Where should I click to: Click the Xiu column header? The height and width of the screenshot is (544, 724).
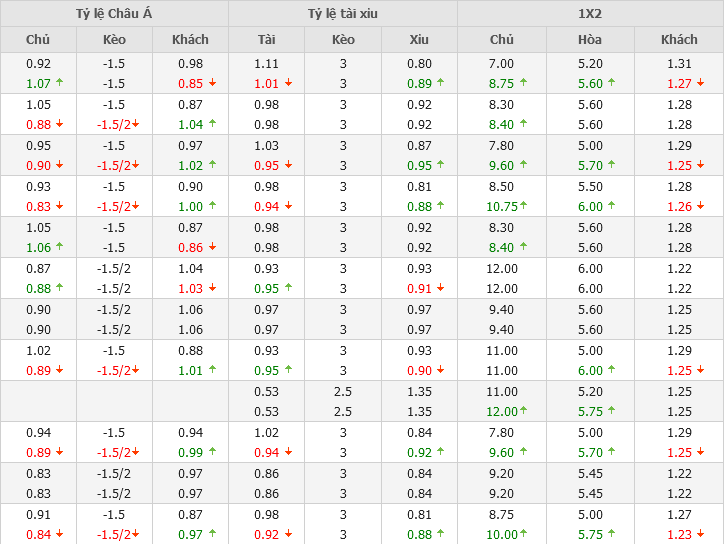pyautogui.click(x=419, y=40)
